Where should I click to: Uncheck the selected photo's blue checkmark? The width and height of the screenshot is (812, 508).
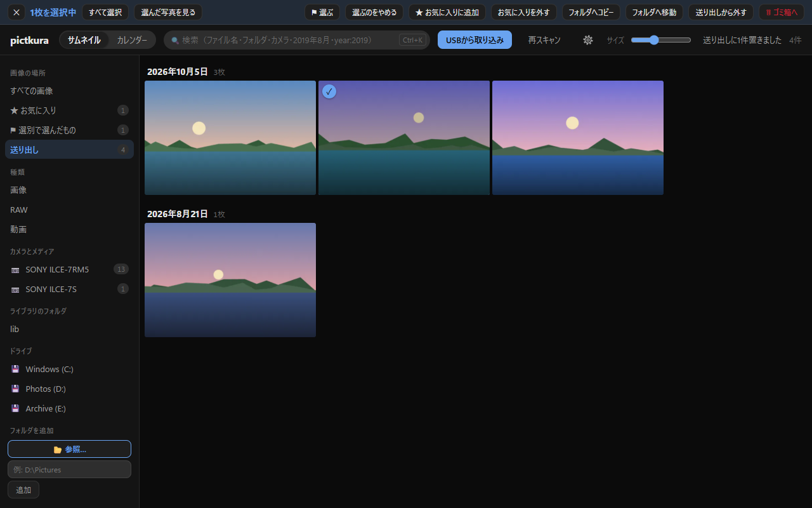[329, 91]
